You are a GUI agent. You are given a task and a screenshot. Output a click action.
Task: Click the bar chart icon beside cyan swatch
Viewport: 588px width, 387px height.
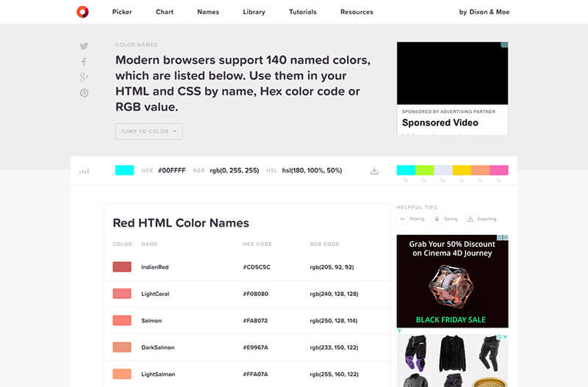pos(84,171)
